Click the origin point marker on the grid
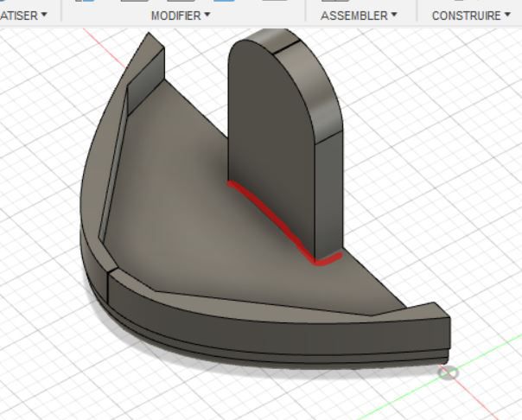522x420 pixels. coord(449,372)
